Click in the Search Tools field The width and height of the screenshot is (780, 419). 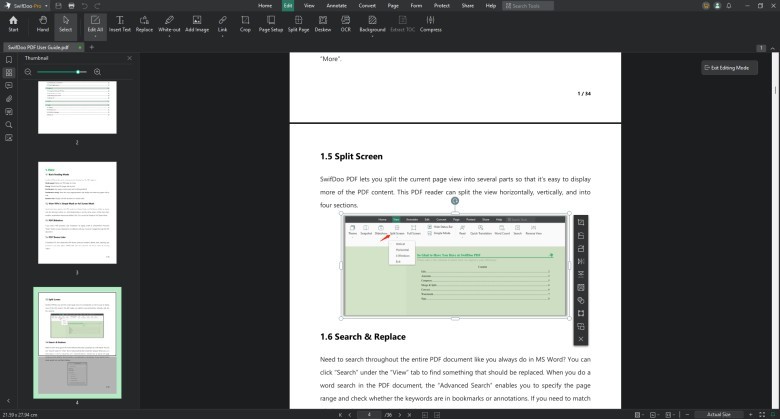(x=528, y=5)
